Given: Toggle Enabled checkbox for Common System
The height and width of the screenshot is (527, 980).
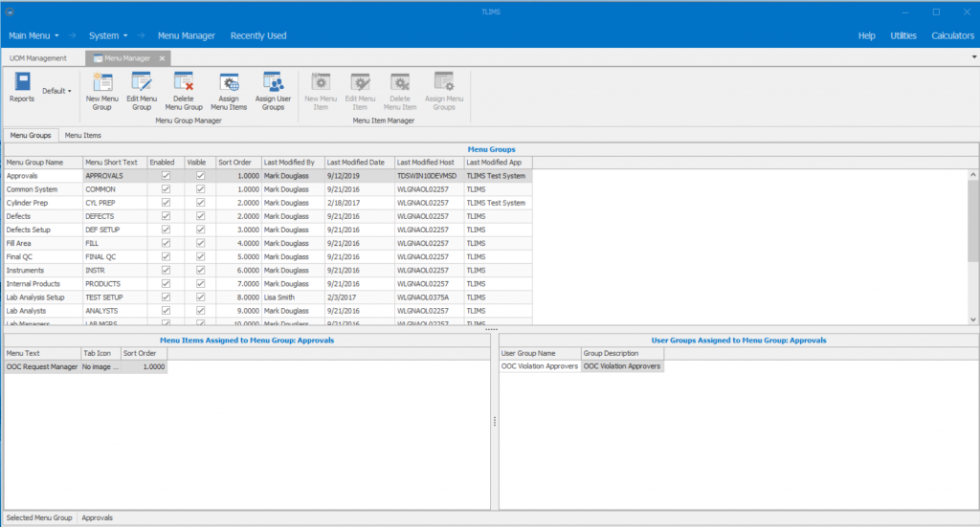Looking at the screenshot, I should point(166,189).
